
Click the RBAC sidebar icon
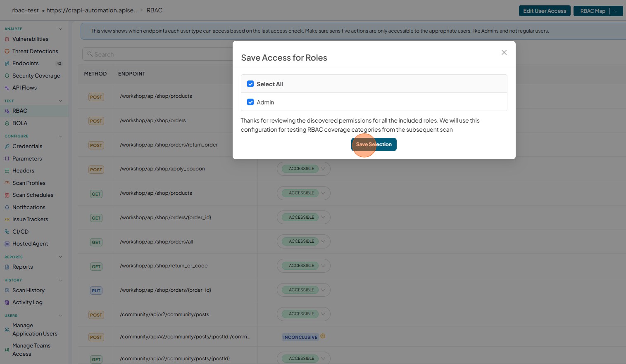(7, 111)
